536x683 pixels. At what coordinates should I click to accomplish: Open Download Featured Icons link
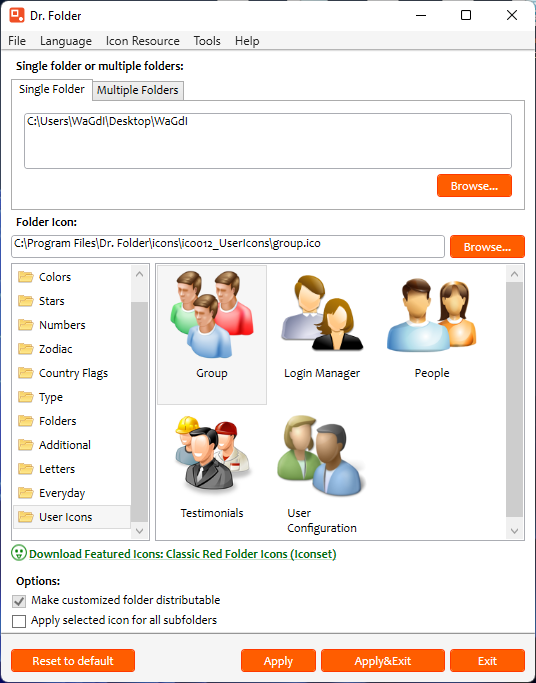click(x=182, y=554)
